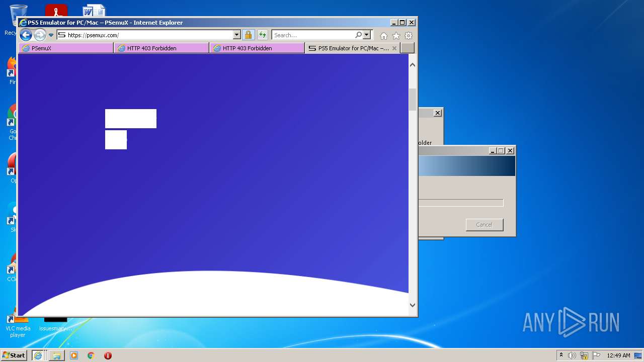The image size is (644, 362).
Task: Click the Forward navigation arrow
Action: coord(40,35)
